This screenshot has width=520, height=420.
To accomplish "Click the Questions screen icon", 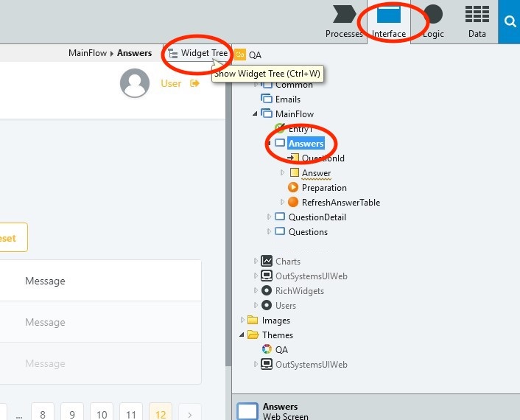I will click(x=280, y=231).
